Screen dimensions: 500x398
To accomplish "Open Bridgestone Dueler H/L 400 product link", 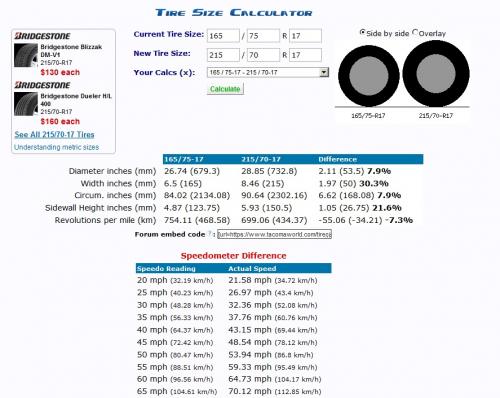I will tap(76, 100).
